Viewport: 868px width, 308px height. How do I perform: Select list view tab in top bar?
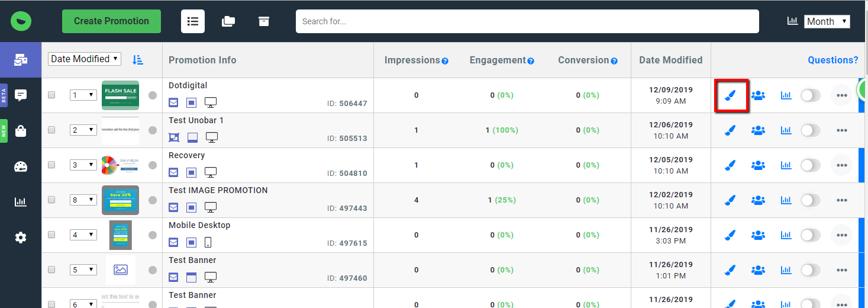point(193,21)
